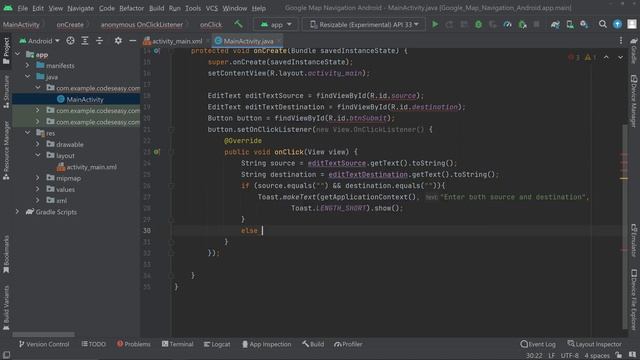
Task: Open Version Control tool window
Action: (x=44, y=344)
